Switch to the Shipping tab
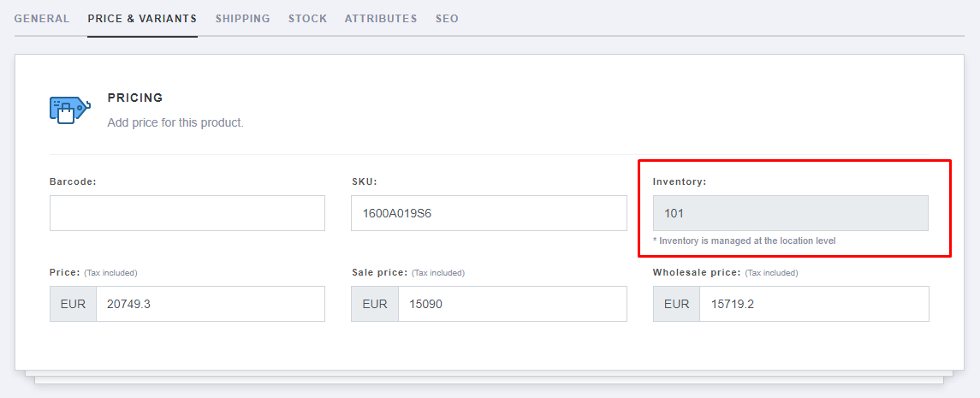The image size is (980, 398). point(243,19)
